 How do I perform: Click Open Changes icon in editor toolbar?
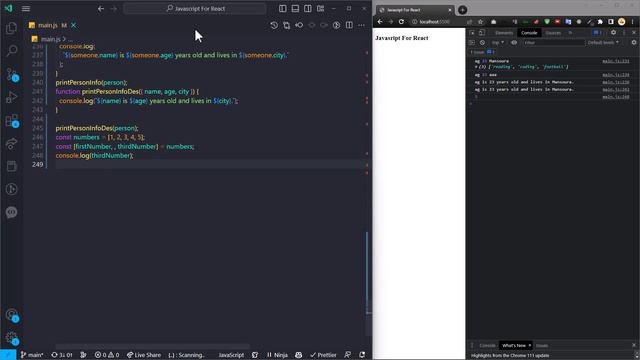(287, 25)
